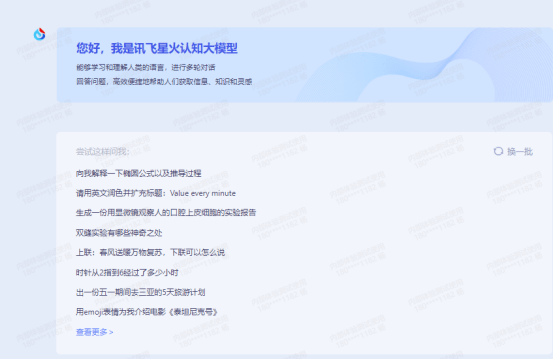Select the ellipse formula explanation prompt

point(138,173)
